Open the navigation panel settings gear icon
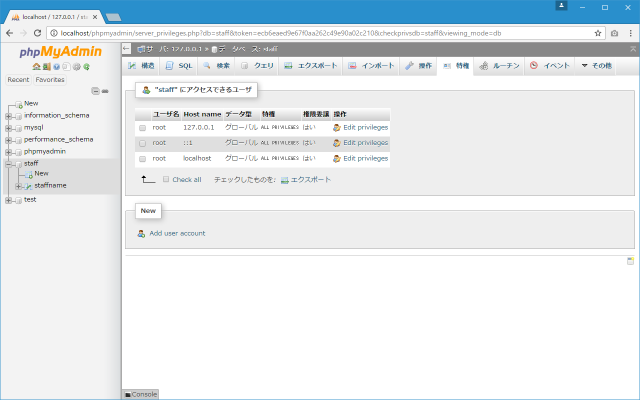The image size is (640, 400). pyautogui.click(x=76, y=67)
